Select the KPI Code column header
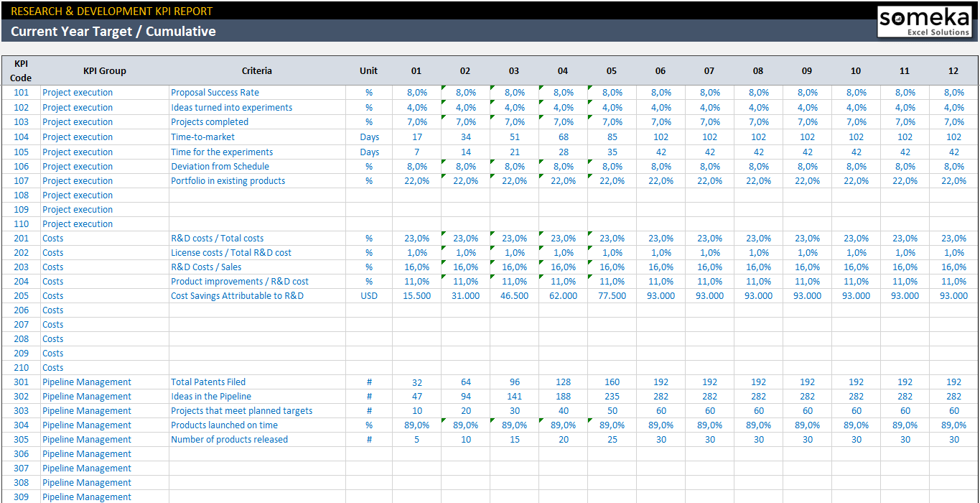Image resolution: width=980 pixels, height=503 pixels. [x=21, y=70]
